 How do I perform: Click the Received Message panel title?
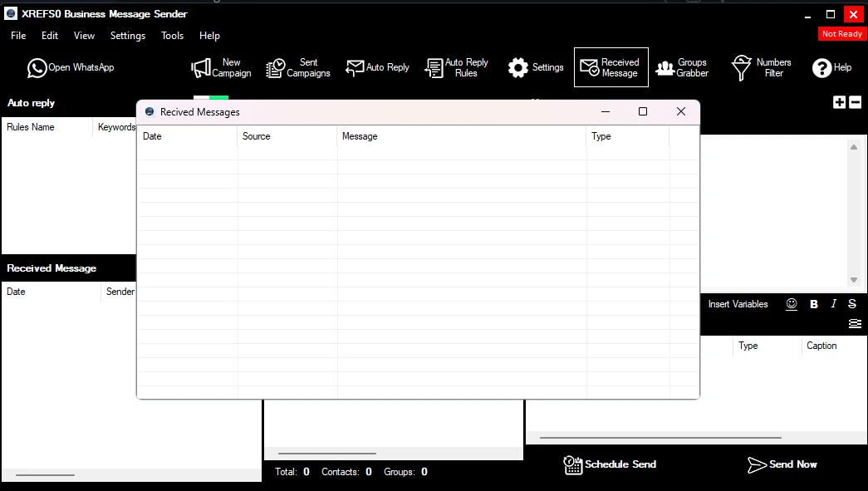(51, 268)
